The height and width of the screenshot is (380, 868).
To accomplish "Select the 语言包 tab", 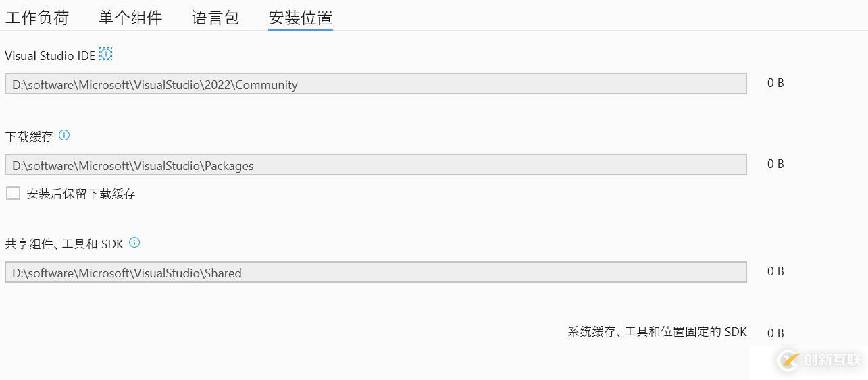I will (x=215, y=18).
